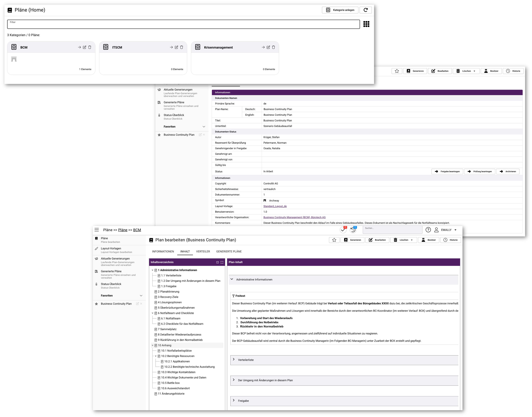The image size is (532, 417).
Task: Click into the Filter input field
Action: (x=183, y=24)
